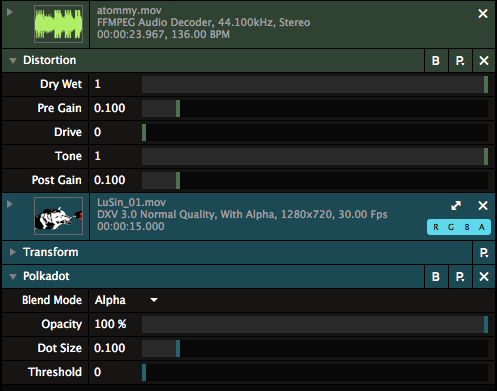Remove the Polkadot effect with X
The width and height of the screenshot is (497, 391).
coord(484,277)
